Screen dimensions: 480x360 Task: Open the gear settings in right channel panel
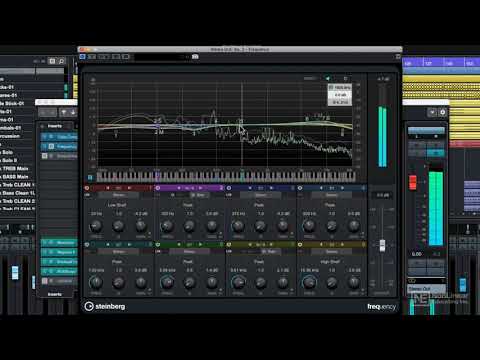(x=443, y=112)
